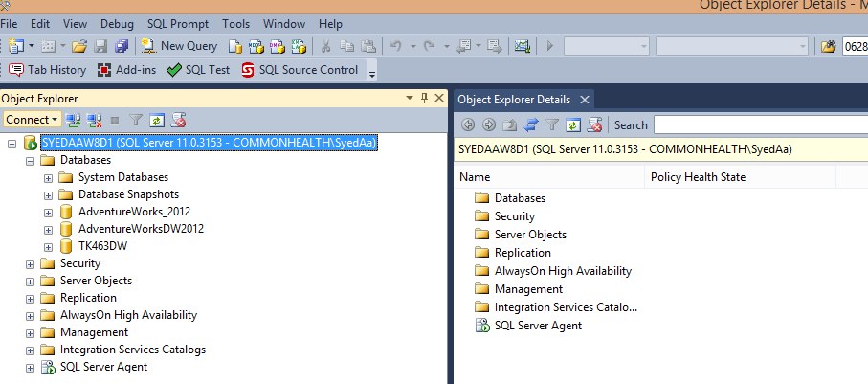Collapse the Databases folder node
868x384 pixels.
point(30,161)
